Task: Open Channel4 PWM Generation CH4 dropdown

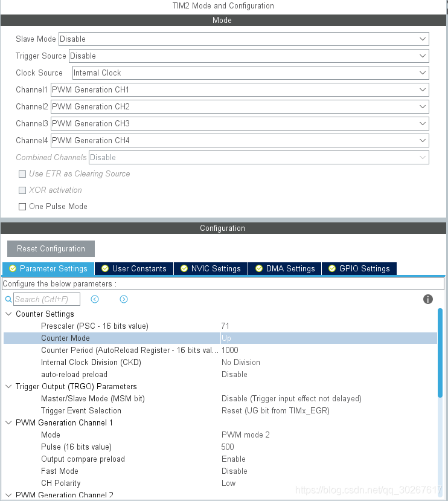Action: pos(240,141)
